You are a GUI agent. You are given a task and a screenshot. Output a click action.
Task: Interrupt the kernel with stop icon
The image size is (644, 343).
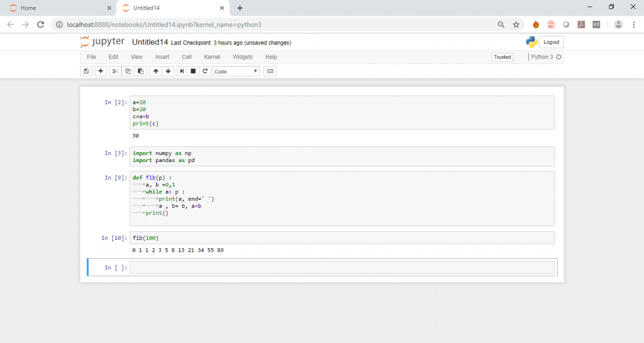pyautogui.click(x=193, y=72)
